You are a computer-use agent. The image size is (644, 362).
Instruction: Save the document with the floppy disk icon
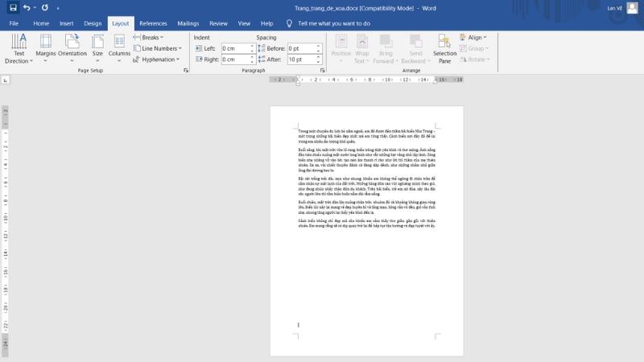point(13,7)
